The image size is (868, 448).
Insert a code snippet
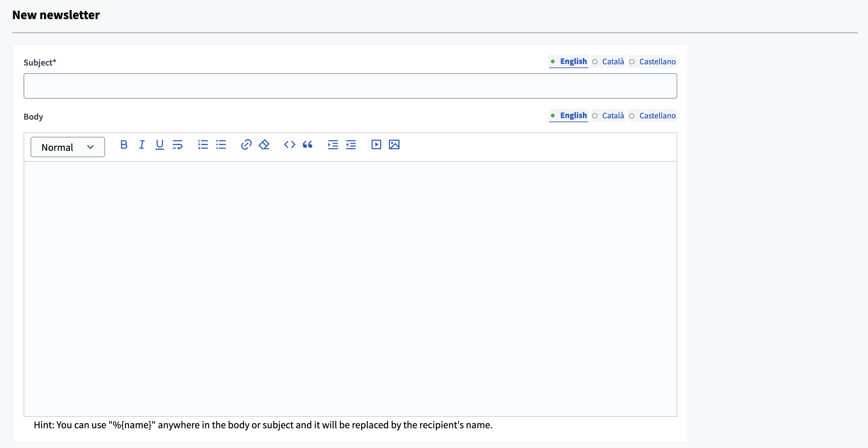coord(289,145)
